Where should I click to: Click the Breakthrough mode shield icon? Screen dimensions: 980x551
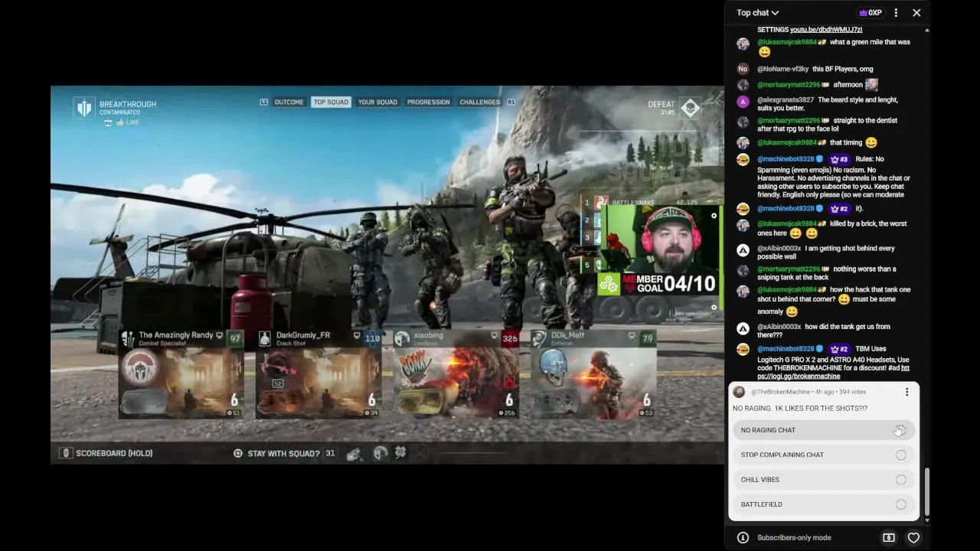83,108
